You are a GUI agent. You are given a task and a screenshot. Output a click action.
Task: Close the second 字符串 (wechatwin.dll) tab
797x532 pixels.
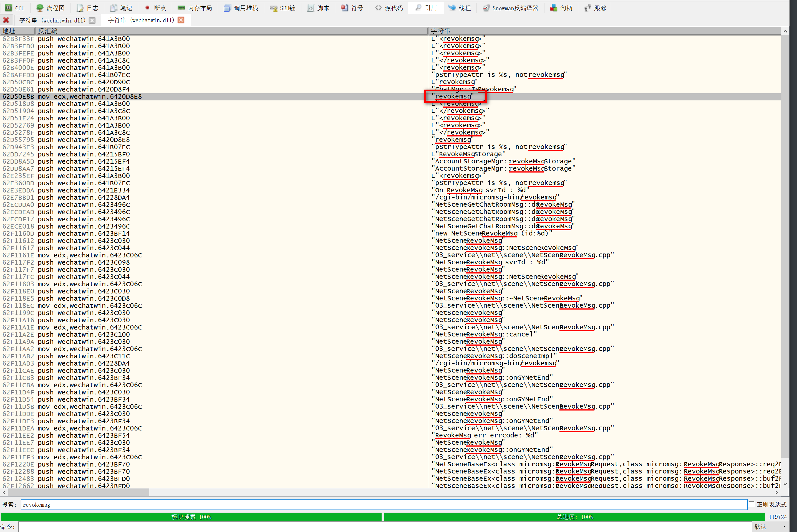point(181,20)
